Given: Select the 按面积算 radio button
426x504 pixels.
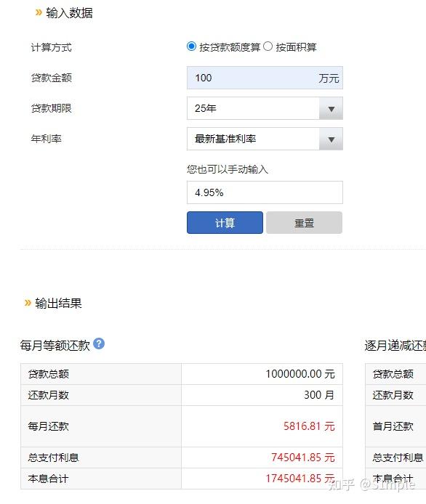Looking at the screenshot, I should click(268, 46).
